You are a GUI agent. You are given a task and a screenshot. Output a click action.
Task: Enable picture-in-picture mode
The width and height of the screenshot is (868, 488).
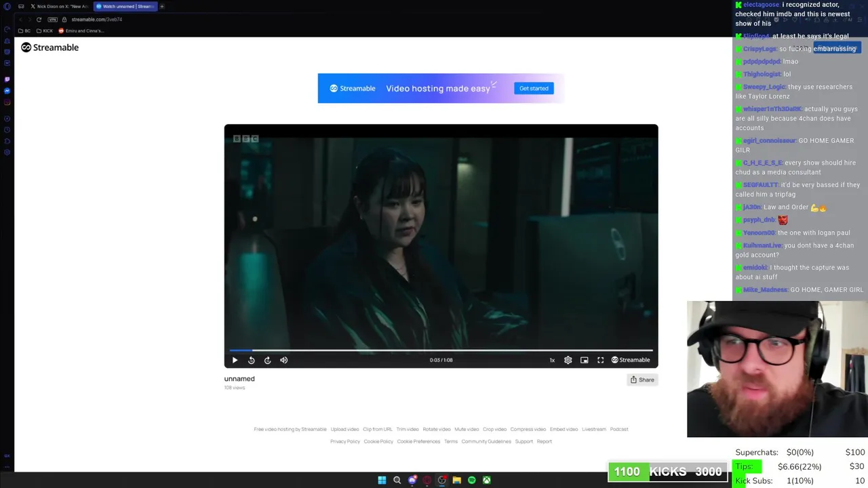click(x=585, y=360)
